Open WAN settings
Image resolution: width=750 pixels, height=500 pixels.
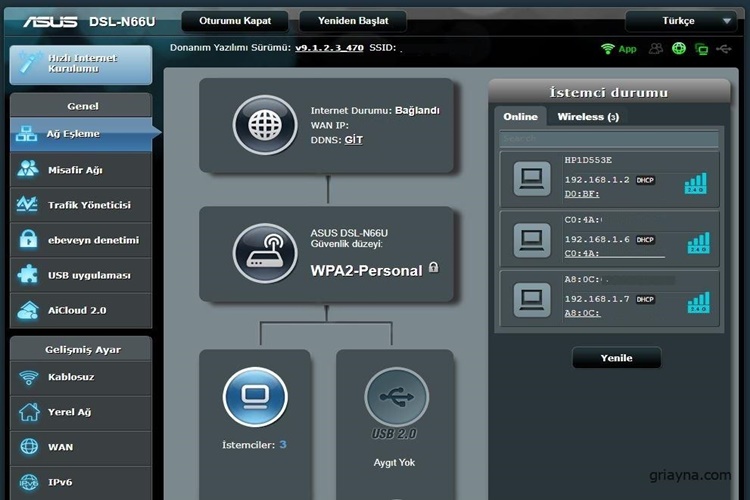tap(81, 447)
